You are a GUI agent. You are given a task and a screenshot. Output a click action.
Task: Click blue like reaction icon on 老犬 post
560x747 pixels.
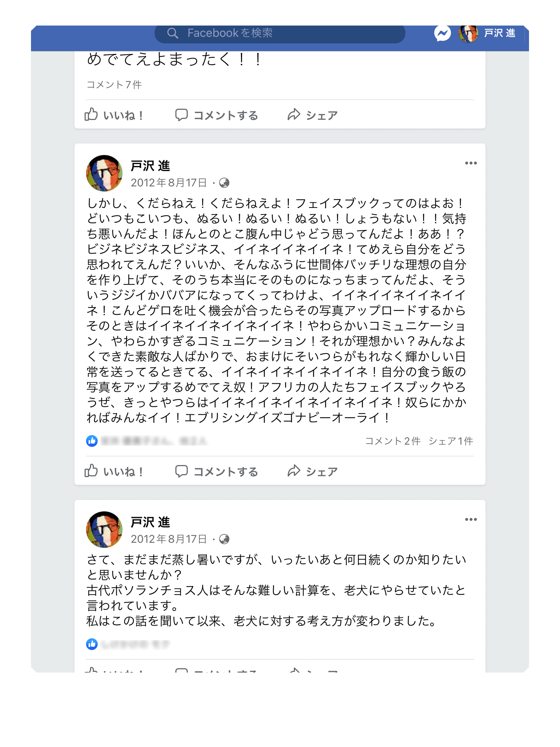click(x=92, y=644)
